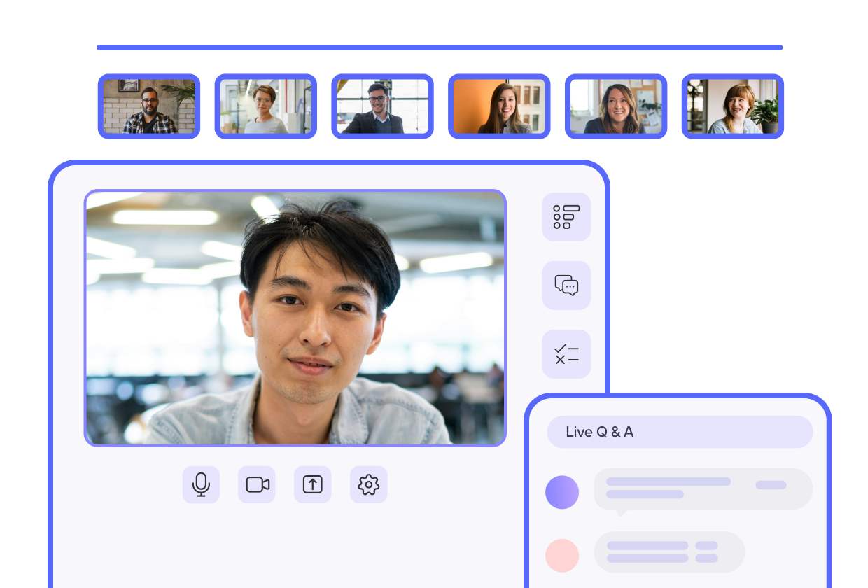This screenshot has width=868, height=588.
Task: Select the man in suit thumbnail
Action: pyautogui.click(x=383, y=106)
